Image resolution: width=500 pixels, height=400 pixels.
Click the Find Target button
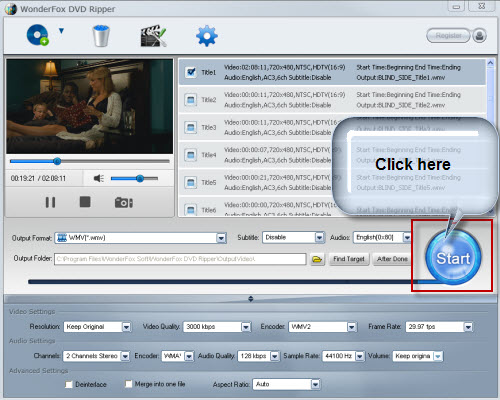tap(349, 259)
